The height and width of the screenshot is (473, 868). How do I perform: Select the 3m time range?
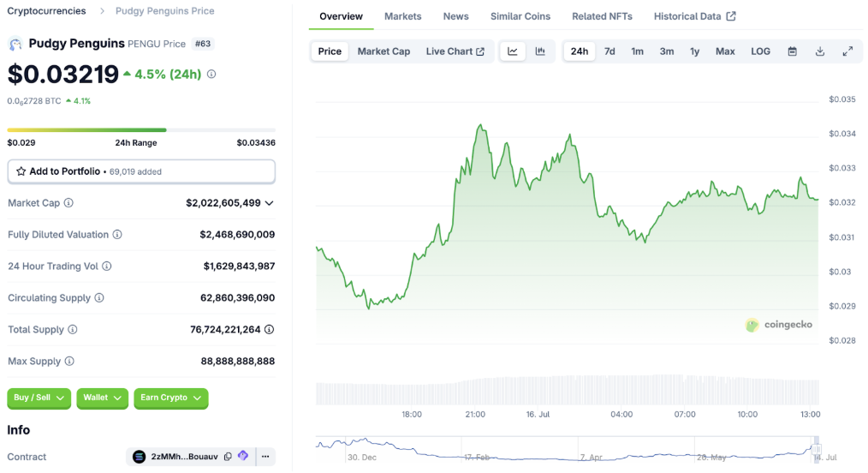coord(667,51)
